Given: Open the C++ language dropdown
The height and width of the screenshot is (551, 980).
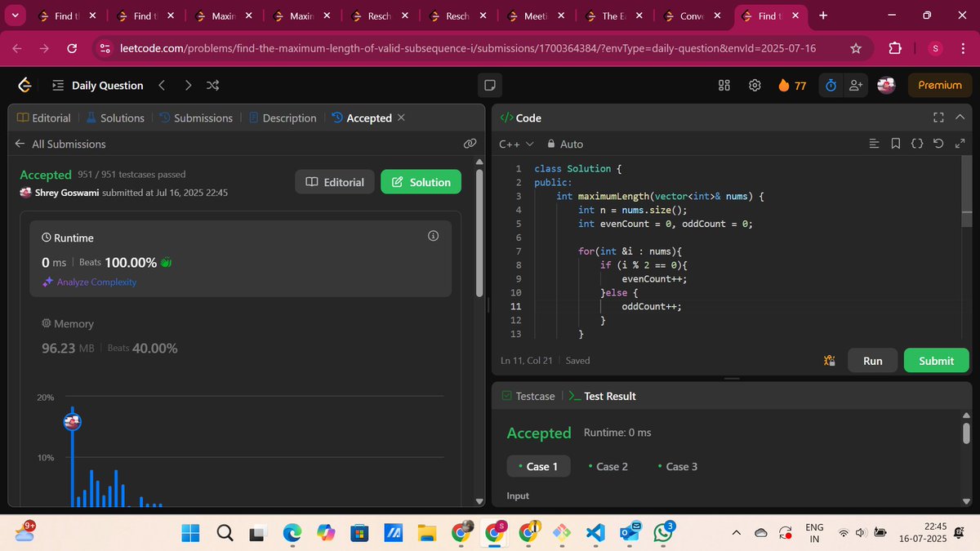Looking at the screenshot, I should pos(516,144).
